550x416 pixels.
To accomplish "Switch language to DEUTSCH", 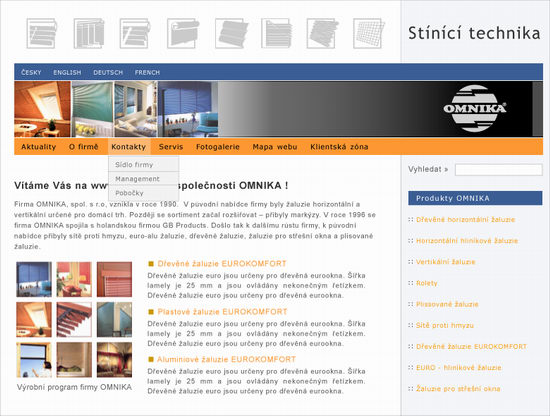I will pos(108,72).
